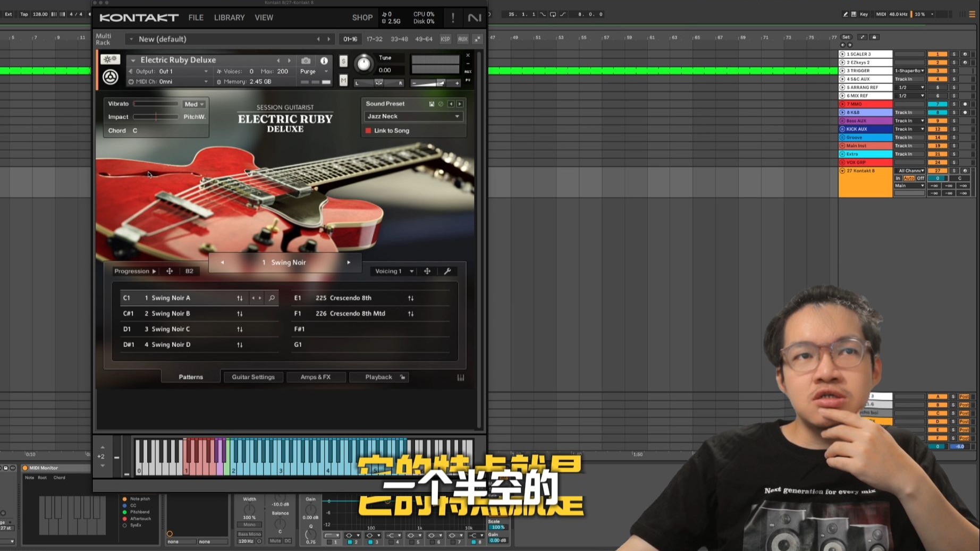The height and width of the screenshot is (551, 980).
Task: Click the PitchW. button next to the Impact slider
Action: [195, 117]
